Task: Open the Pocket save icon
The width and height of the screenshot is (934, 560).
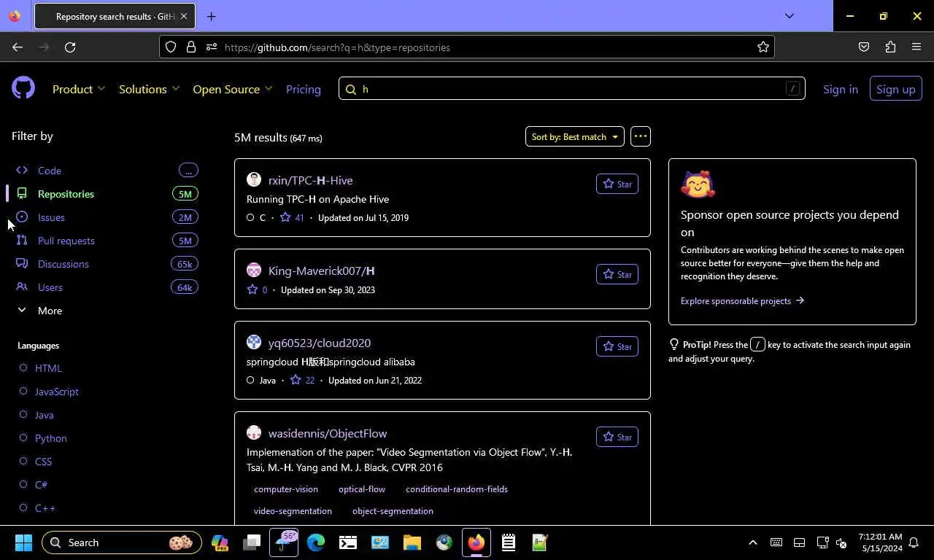Action: 864,47
